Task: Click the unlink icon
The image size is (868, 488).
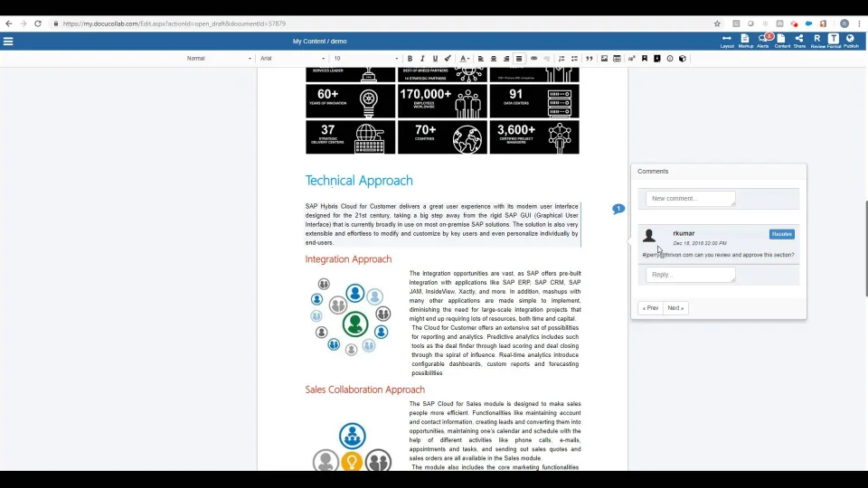Action: [x=546, y=59]
